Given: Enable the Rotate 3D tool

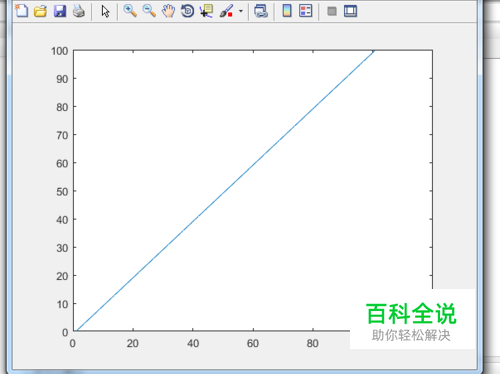Looking at the screenshot, I should click(x=187, y=11).
